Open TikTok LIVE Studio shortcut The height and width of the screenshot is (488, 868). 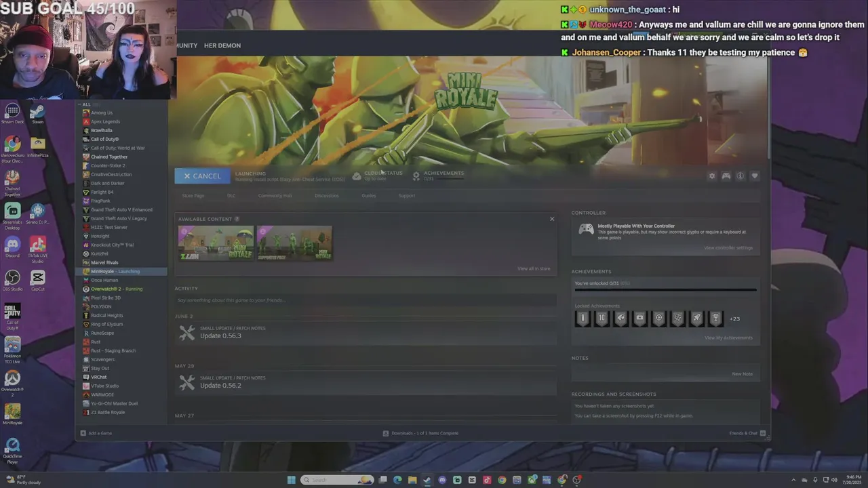tap(38, 249)
